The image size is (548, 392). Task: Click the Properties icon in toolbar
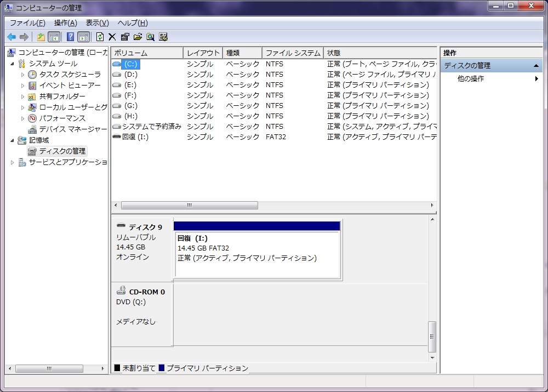[125, 37]
